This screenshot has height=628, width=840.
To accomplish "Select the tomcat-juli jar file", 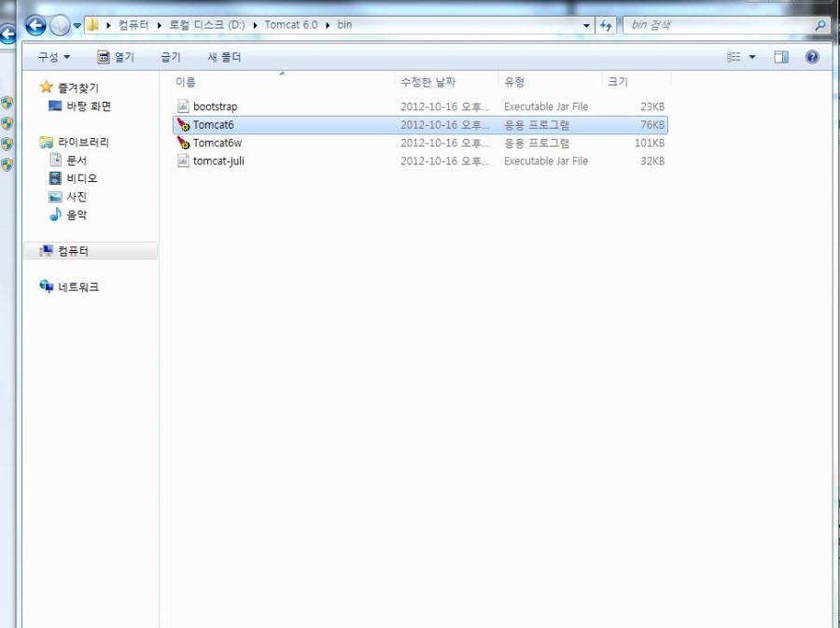I will point(218,161).
